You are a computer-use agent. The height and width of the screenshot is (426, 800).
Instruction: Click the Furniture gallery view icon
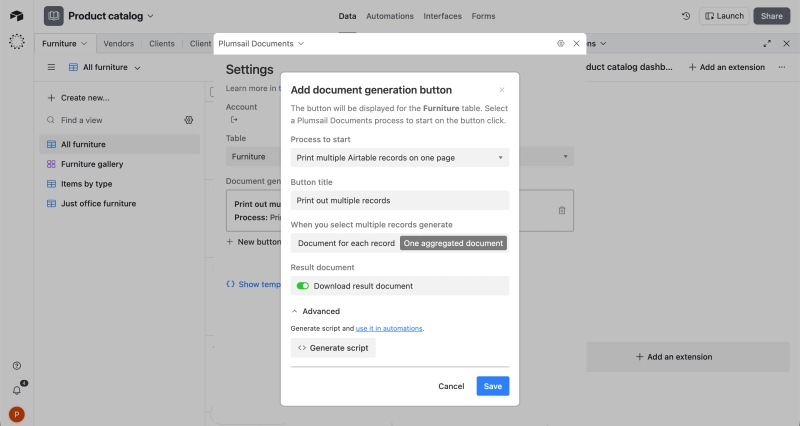click(51, 164)
